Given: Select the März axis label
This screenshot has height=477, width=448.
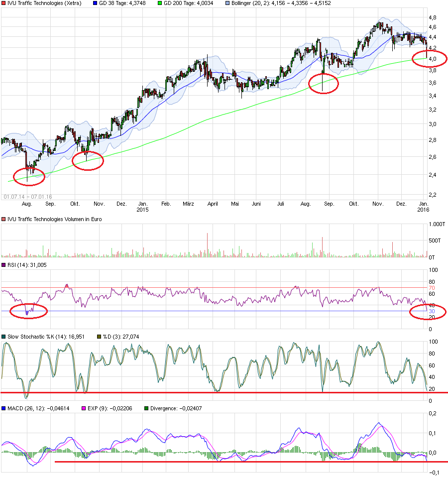Looking at the screenshot, I should (x=188, y=204).
